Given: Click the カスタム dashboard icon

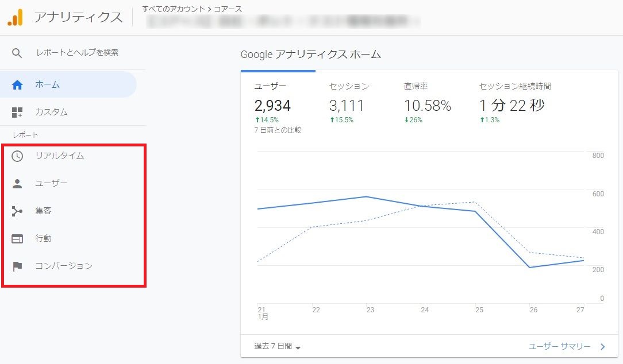Looking at the screenshot, I should point(17,112).
